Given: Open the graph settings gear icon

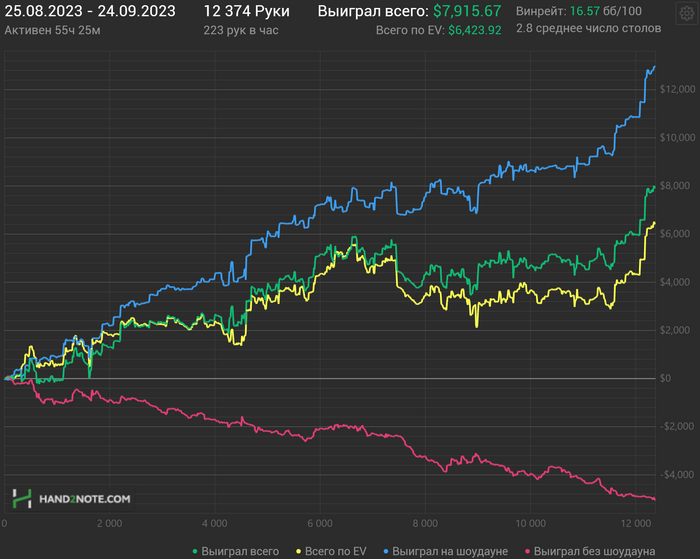Looking at the screenshot, I should pos(687,14).
